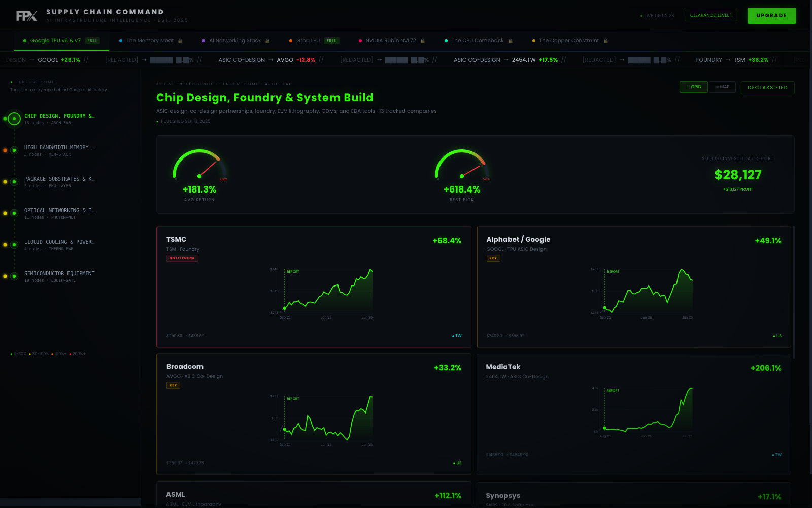The image size is (812, 508).
Task: Open the Alphabet / Google price chart
Action: (x=641, y=293)
